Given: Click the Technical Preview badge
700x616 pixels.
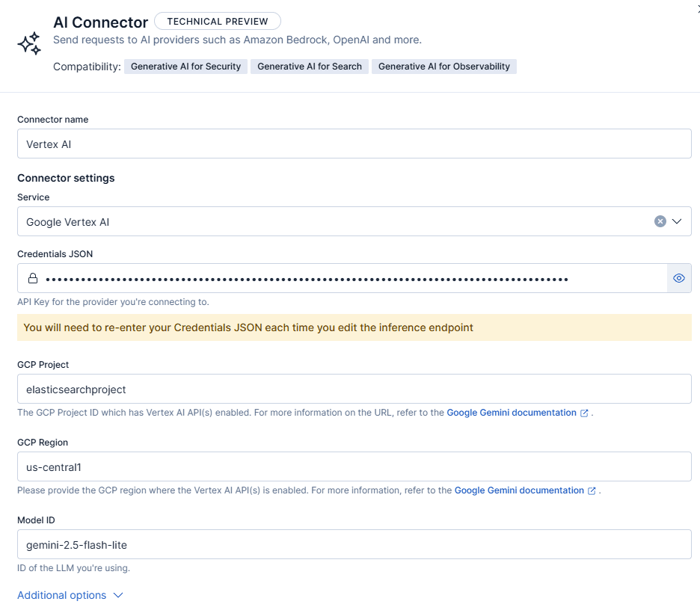Looking at the screenshot, I should (x=217, y=22).
